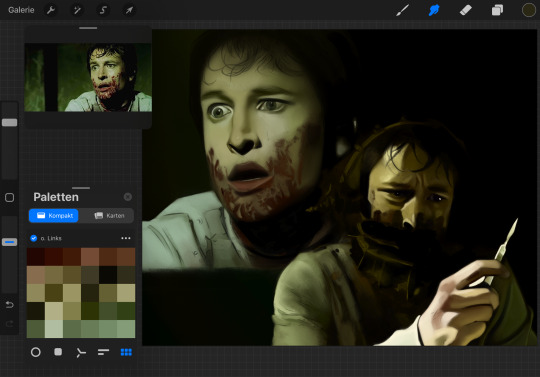Open the Palettes grid tab
The image size is (540, 377).
[x=126, y=352]
